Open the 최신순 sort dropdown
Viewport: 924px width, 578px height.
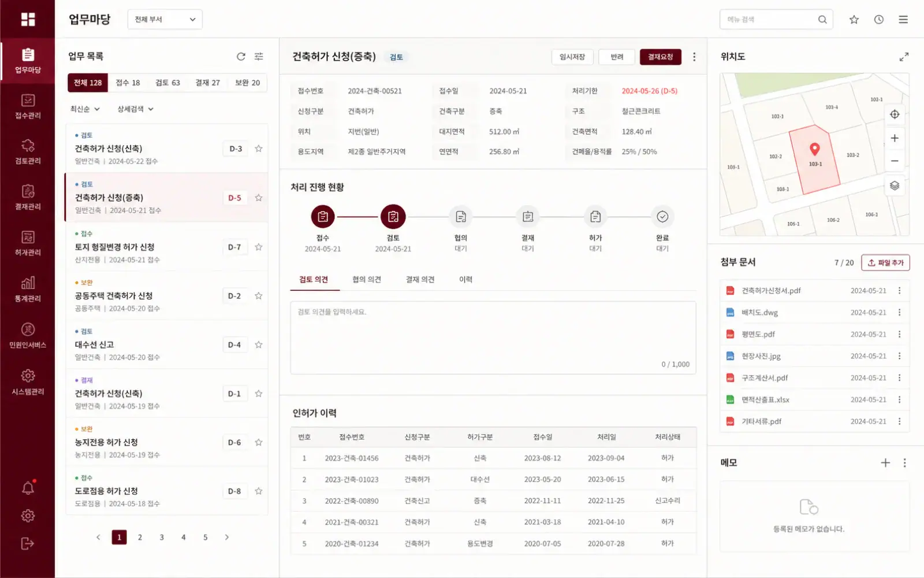(x=85, y=109)
